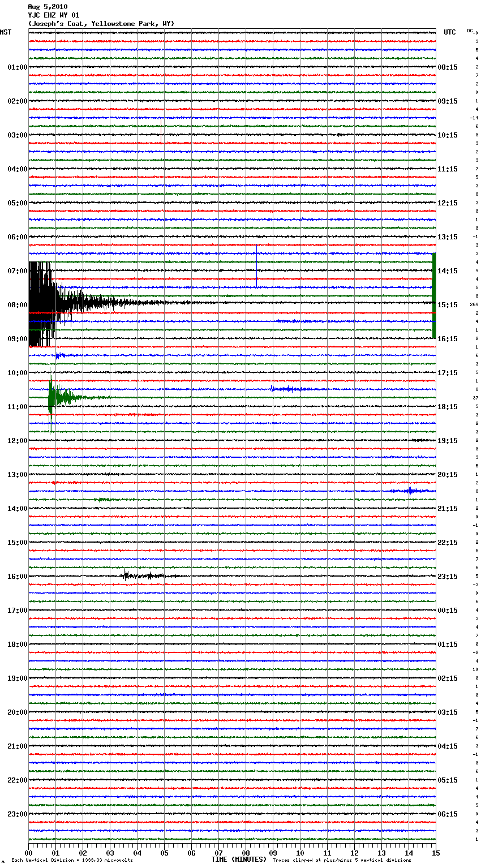Screen dimensions: 481x868
Task: Select the 10:00 MST time label
Action: [x=18, y=373]
